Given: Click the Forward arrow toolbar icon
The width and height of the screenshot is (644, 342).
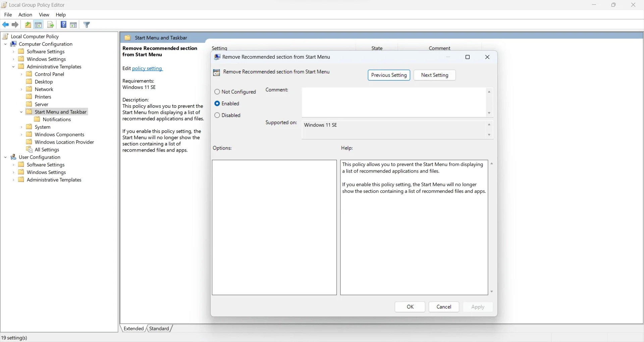Looking at the screenshot, I should point(15,25).
